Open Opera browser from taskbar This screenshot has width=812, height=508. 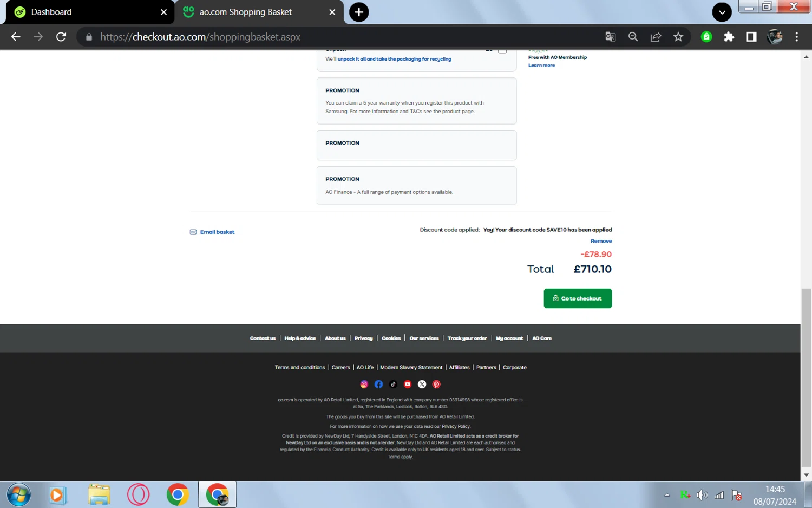click(138, 495)
